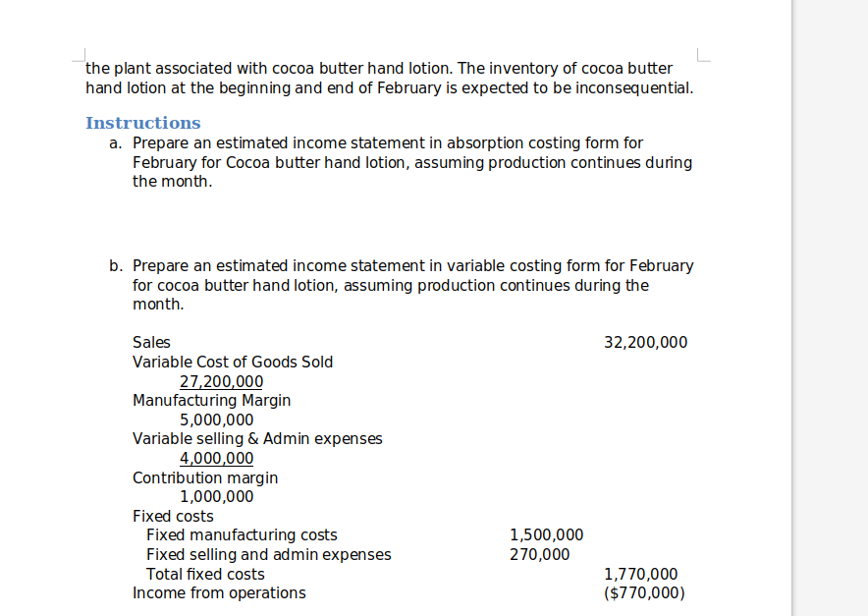
Task: Place cursor on the Sales label
Action: tap(151, 342)
